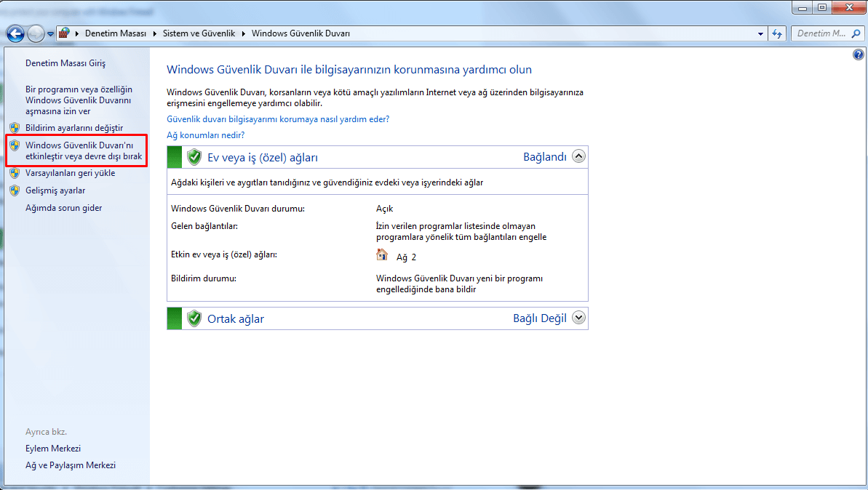Click the house icon next to Ağ 2
The height and width of the screenshot is (490, 868).
pyautogui.click(x=382, y=255)
